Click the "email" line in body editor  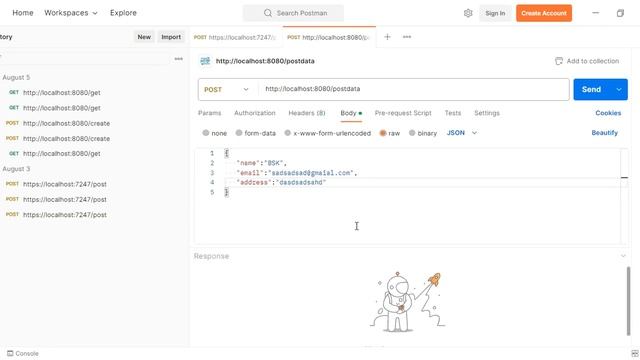(297, 173)
